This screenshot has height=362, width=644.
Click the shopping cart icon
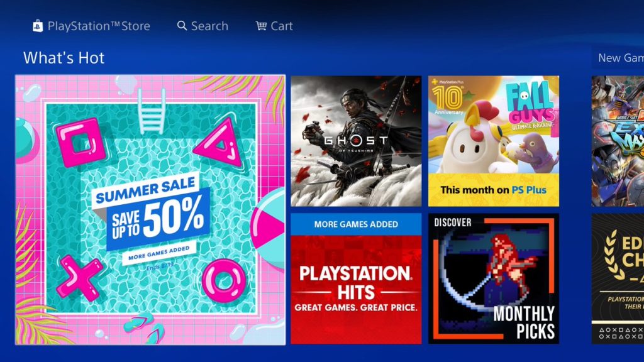point(261,26)
